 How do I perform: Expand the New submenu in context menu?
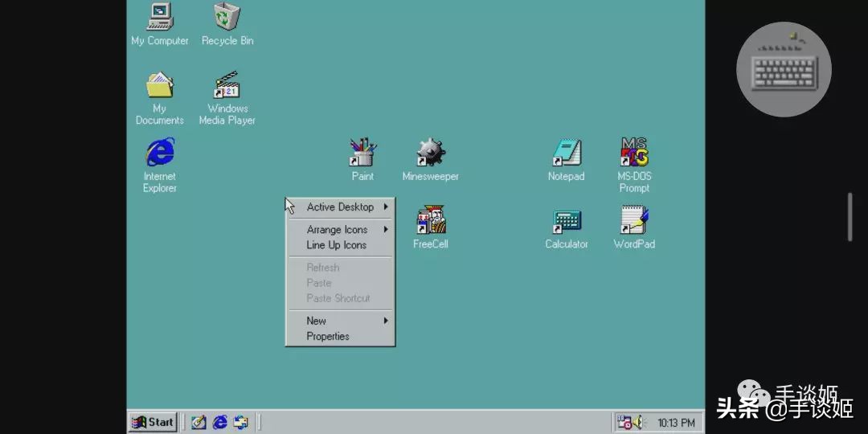click(x=317, y=321)
